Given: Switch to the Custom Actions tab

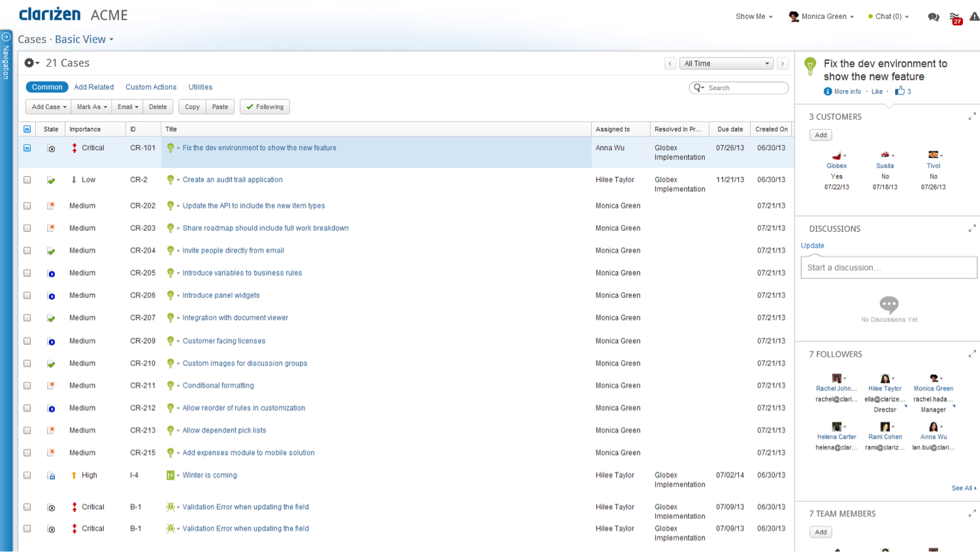Looking at the screenshot, I should click(x=151, y=87).
